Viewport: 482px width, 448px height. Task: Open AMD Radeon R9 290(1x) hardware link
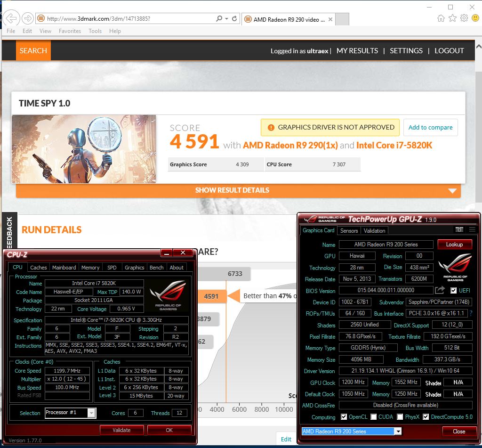click(290, 145)
